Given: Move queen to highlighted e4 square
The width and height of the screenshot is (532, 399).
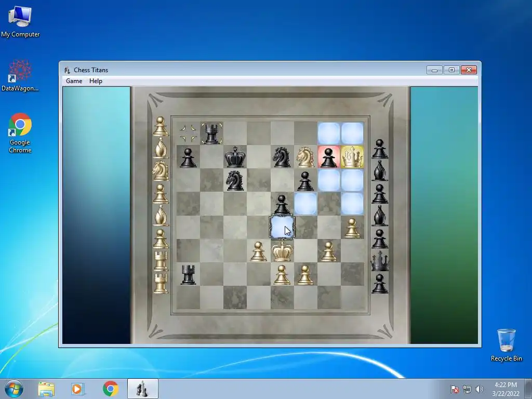Looking at the screenshot, I should (282, 228).
